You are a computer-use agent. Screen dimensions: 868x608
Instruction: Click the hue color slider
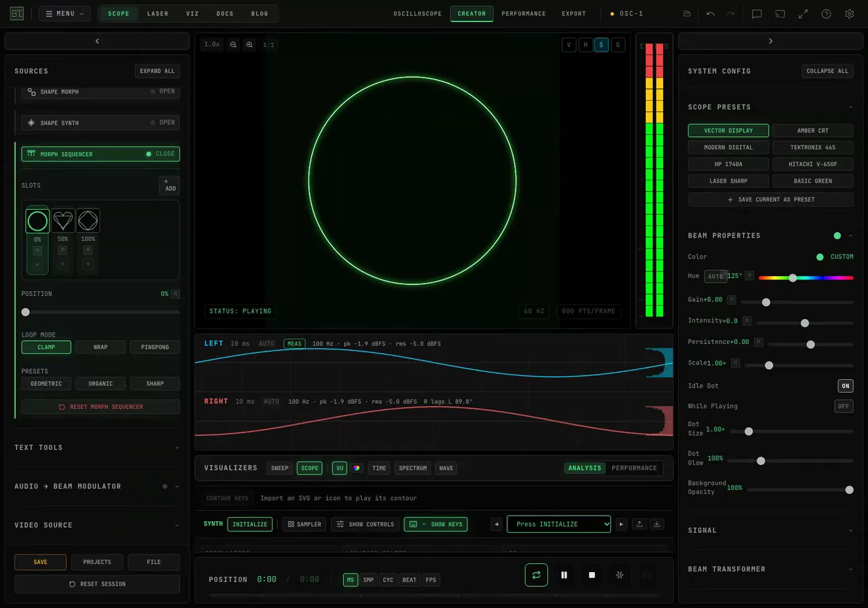click(806, 278)
